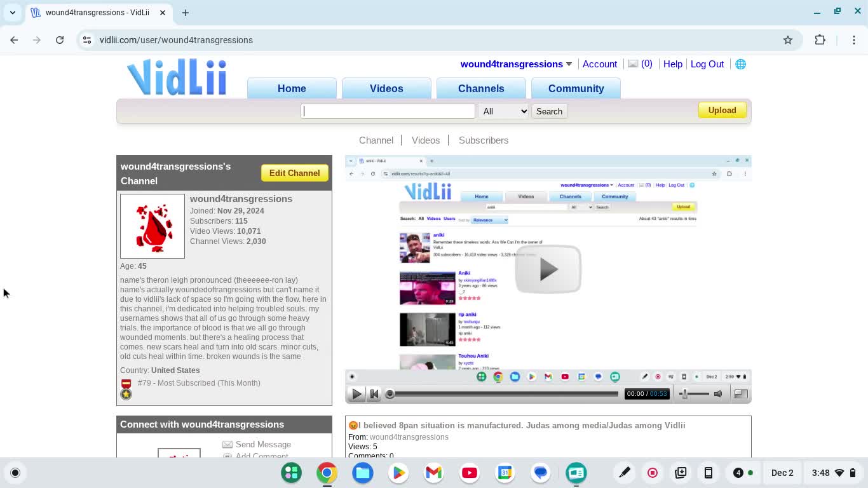The height and width of the screenshot is (488, 868).
Task: Open YouTube from the shelf
Action: point(470,473)
